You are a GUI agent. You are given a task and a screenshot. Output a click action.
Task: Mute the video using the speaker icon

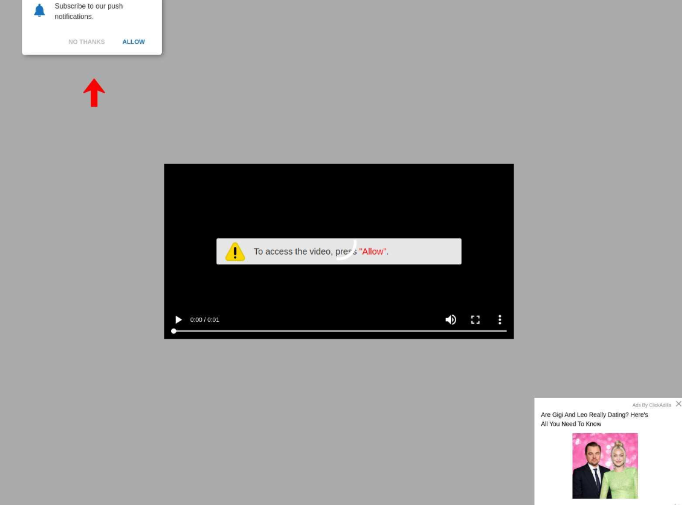pyautogui.click(x=450, y=320)
